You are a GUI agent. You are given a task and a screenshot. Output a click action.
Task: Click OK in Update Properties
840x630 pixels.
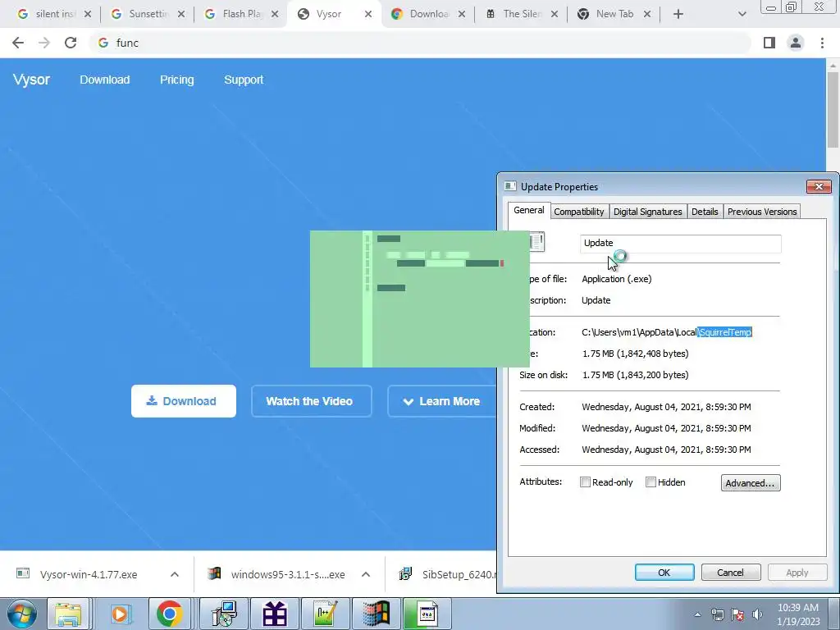(664, 572)
